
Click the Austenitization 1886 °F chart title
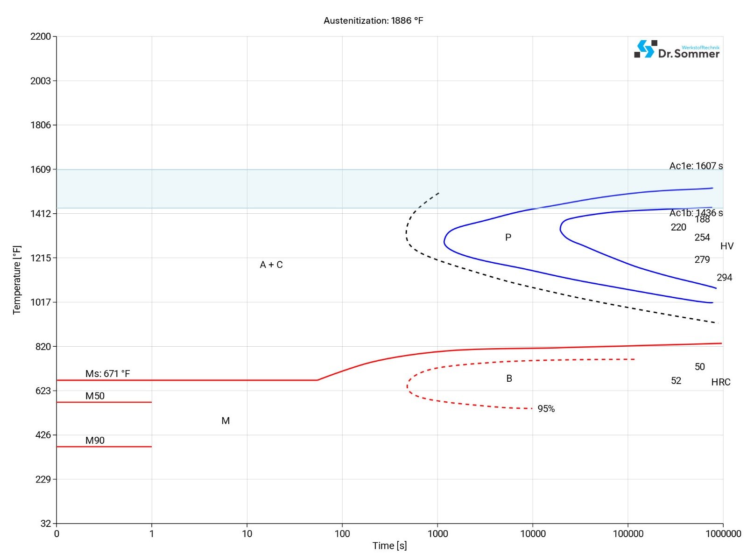[x=373, y=21]
